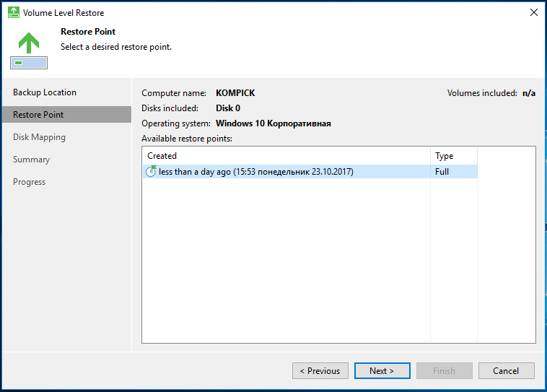Click the computer name KOMPICK

coord(235,93)
